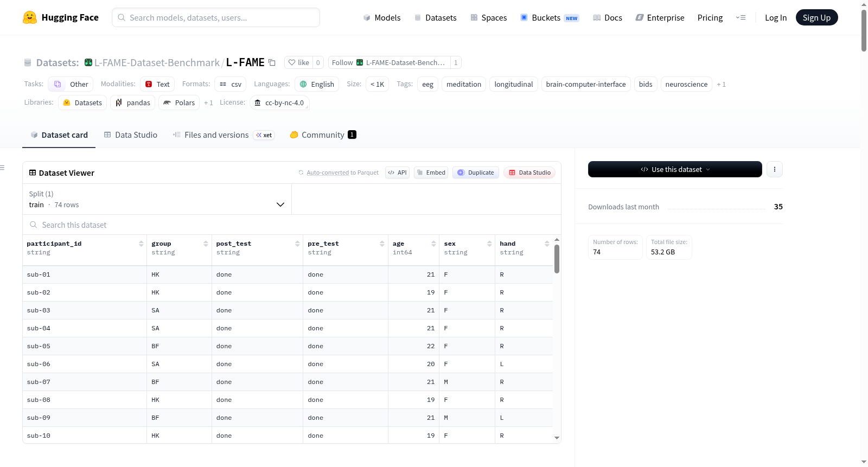
Task: Click the table scroll-down arrow
Action: click(x=557, y=438)
